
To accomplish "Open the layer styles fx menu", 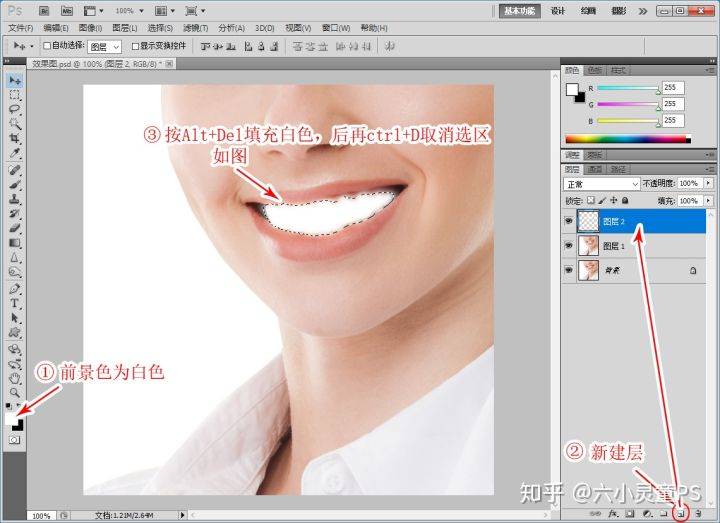I will [x=613, y=513].
